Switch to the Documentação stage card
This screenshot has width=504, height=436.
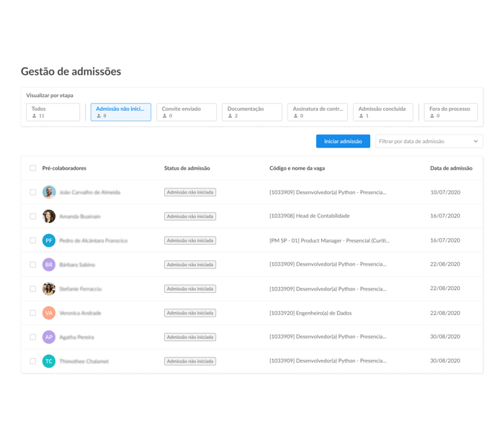(x=252, y=112)
